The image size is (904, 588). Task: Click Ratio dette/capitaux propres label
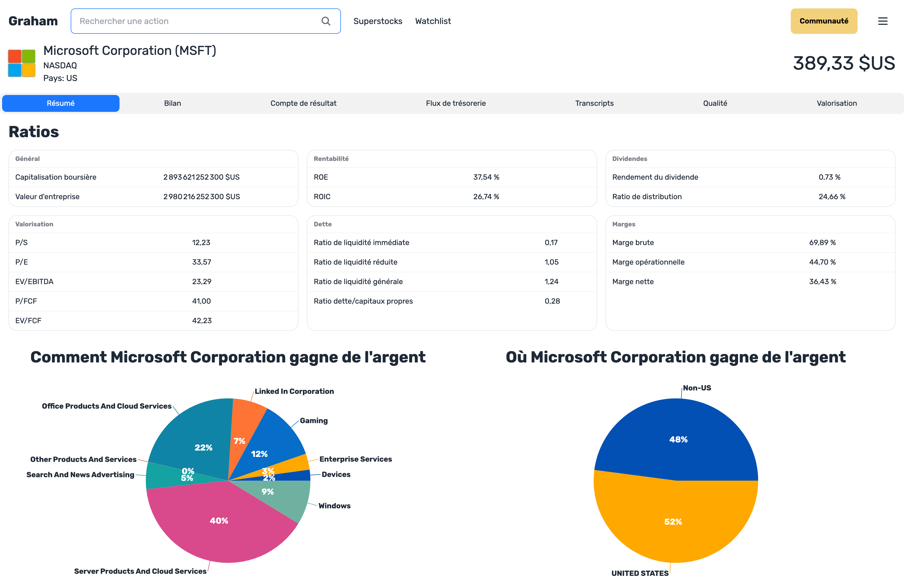point(363,301)
